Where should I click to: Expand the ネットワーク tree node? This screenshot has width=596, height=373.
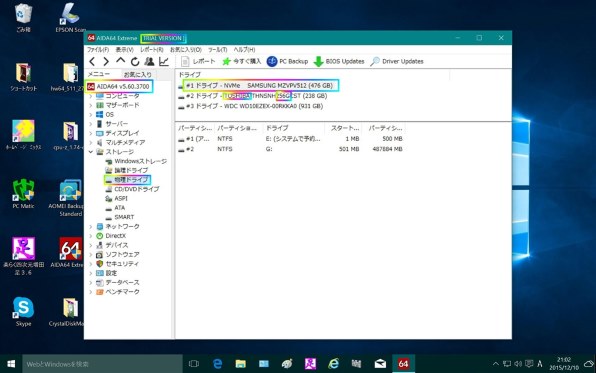pos(90,227)
